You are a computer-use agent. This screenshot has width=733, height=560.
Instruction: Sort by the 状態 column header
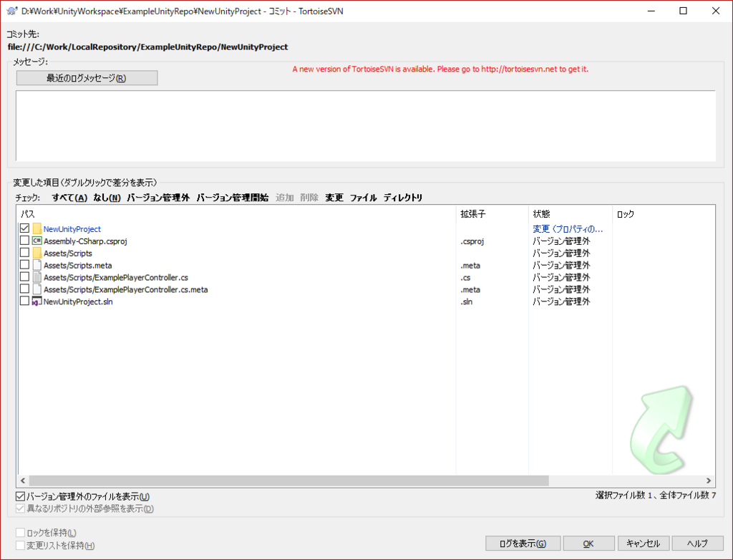571,214
